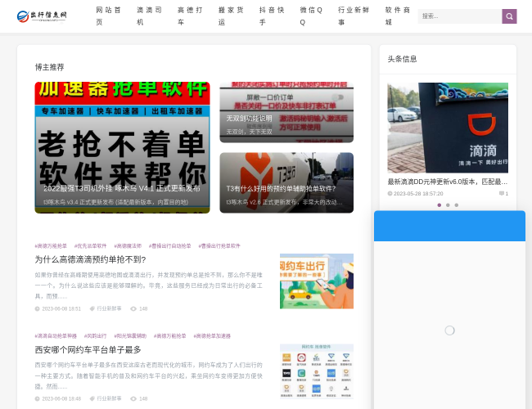This screenshot has width=532, height=409.
Task: Select the second carousel dot
Action: 448,205
